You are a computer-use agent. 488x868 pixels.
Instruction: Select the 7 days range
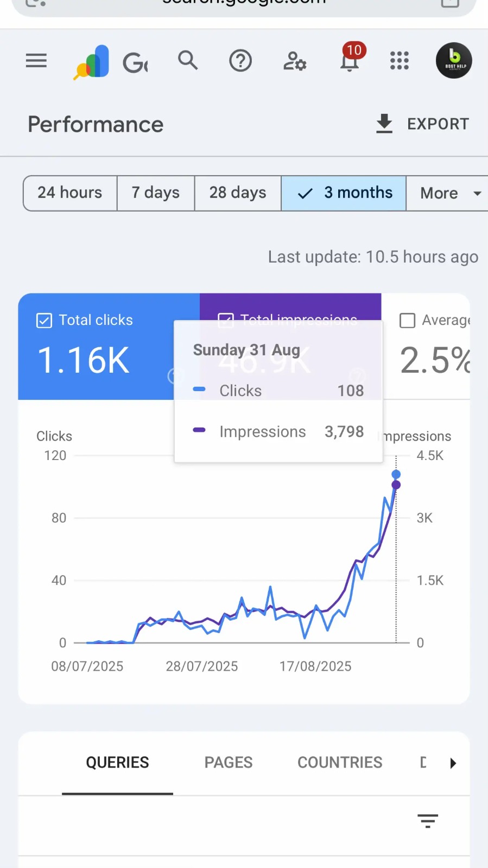[156, 193]
